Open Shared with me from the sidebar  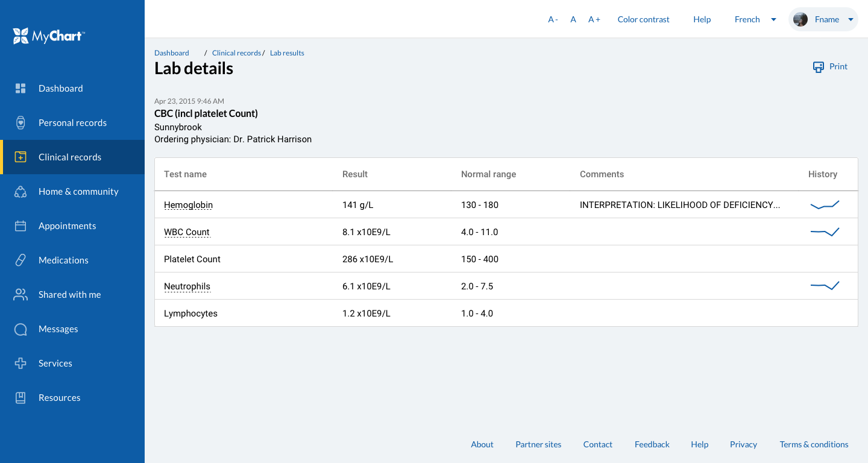pyautogui.click(x=20, y=294)
